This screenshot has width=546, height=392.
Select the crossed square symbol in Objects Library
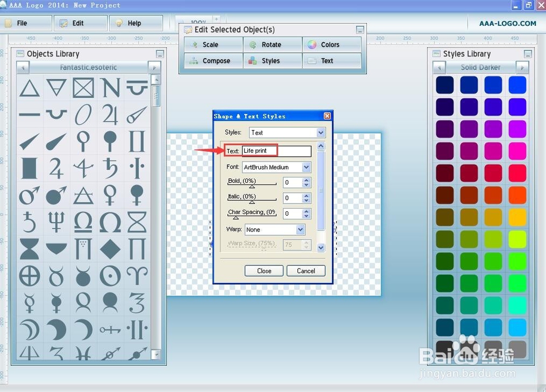point(83,88)
